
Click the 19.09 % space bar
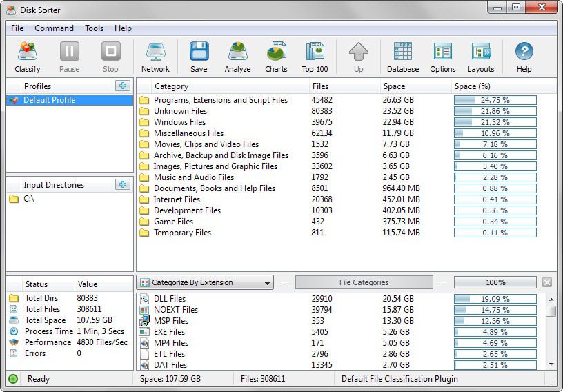(x=495, y=299)
